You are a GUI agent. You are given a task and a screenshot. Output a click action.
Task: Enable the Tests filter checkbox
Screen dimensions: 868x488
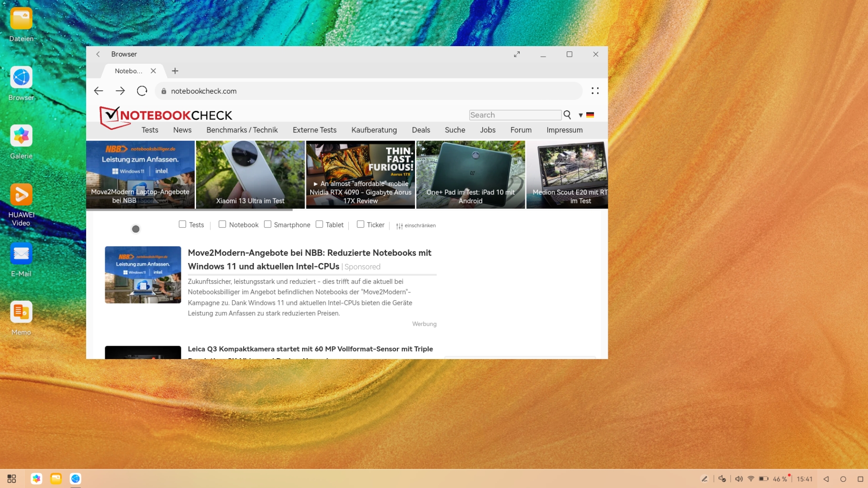click(182, 224)
